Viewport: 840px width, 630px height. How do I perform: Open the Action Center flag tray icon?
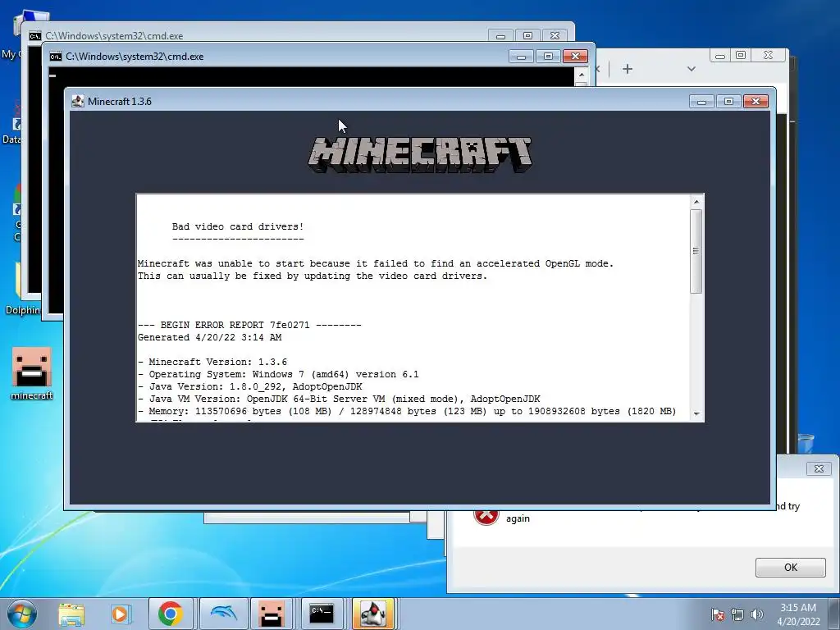pos(718,614)
